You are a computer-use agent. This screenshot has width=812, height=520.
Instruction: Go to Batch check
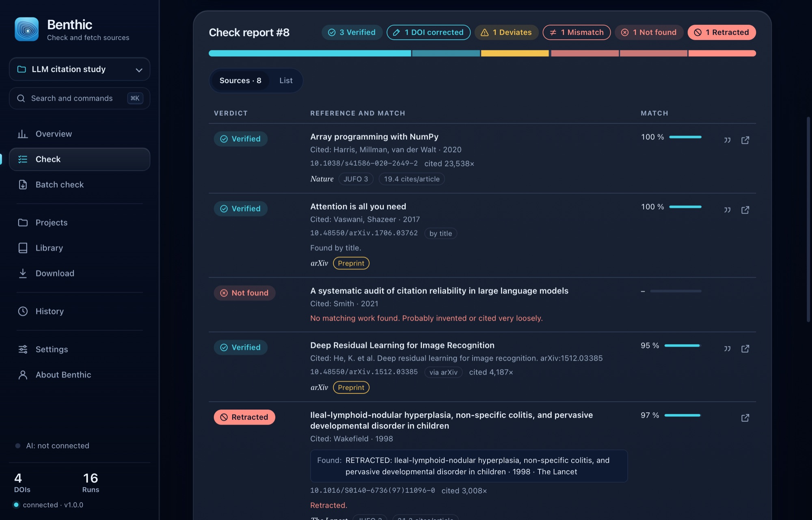tap(80, 185)
